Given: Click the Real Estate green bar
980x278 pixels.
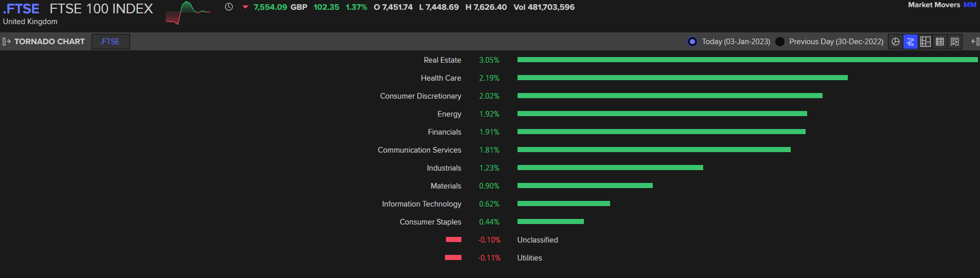Looking at the screenshot, I should (x=747, y=60).
